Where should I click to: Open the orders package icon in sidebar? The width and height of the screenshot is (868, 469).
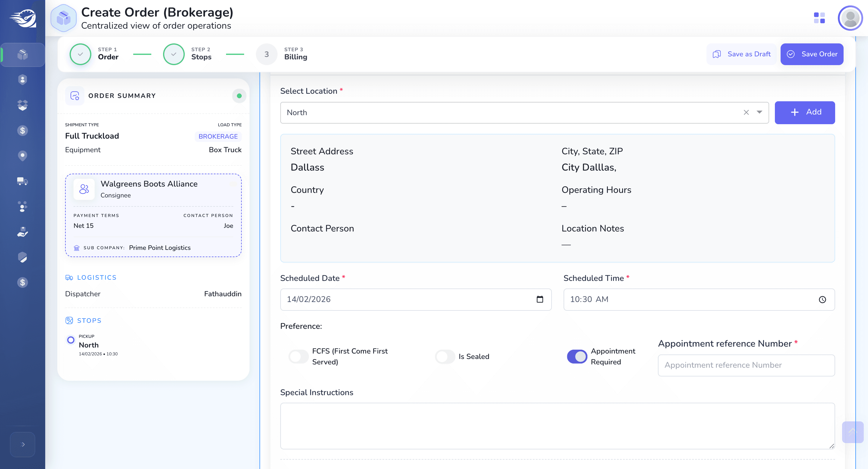tap(22, 55)
